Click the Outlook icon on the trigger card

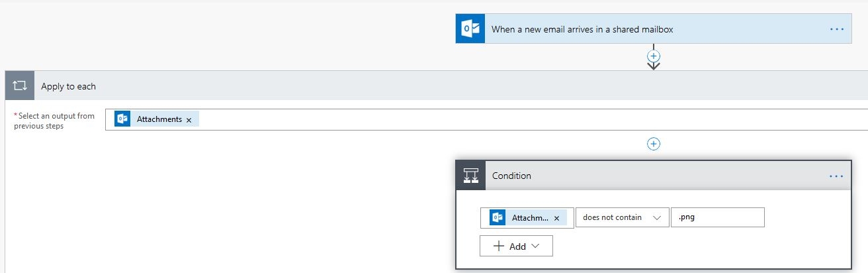click(470, 29)
